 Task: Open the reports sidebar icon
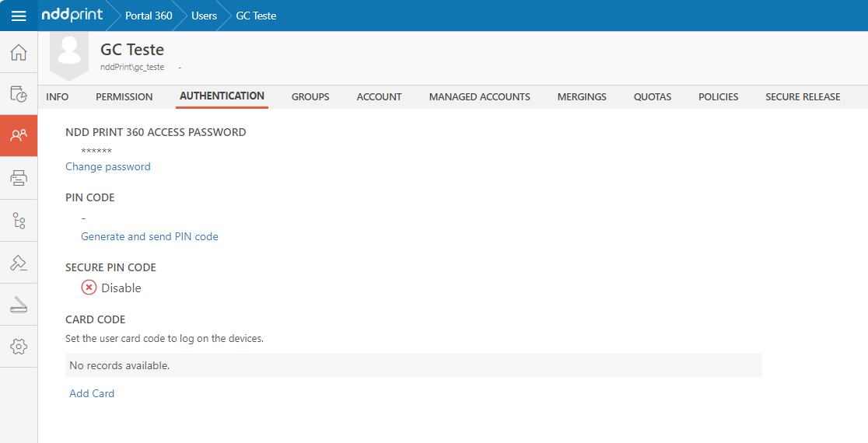[19, 94]
